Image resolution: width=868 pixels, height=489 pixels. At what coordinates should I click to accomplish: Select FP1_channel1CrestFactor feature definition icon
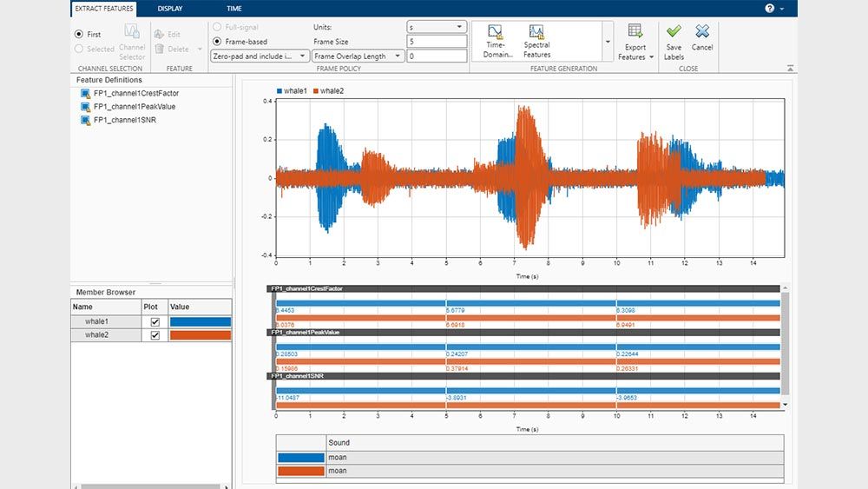85,93
